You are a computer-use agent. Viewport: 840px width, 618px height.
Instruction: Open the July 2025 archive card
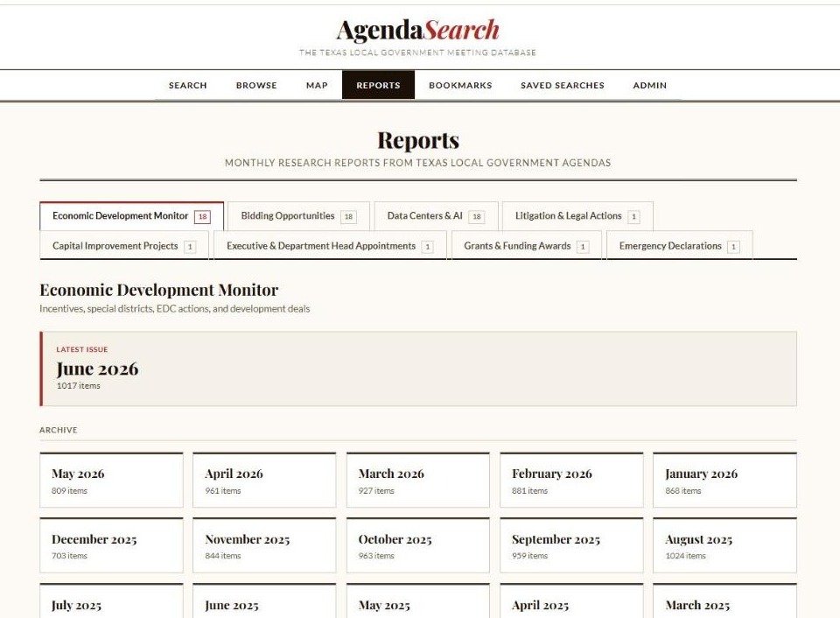click(x=111, y=600)
